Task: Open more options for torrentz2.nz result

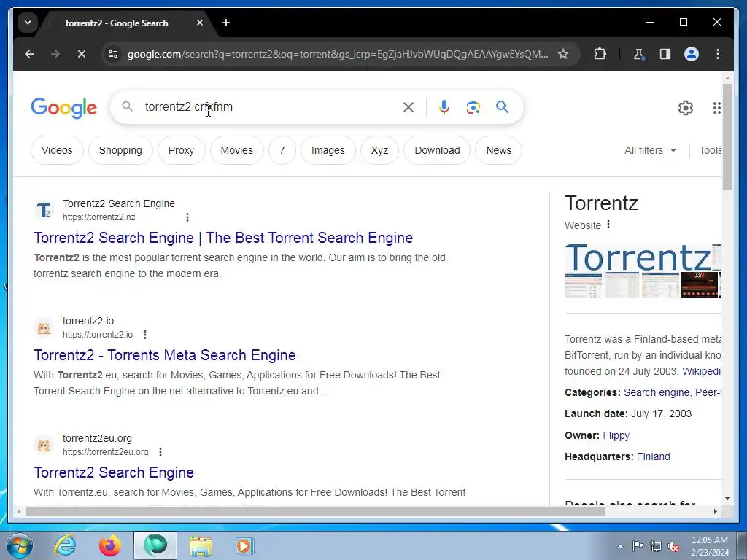Action: click(187, 217)
